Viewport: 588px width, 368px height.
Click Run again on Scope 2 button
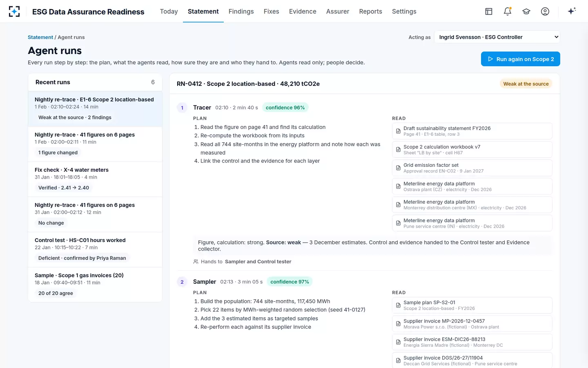(520, 59)
